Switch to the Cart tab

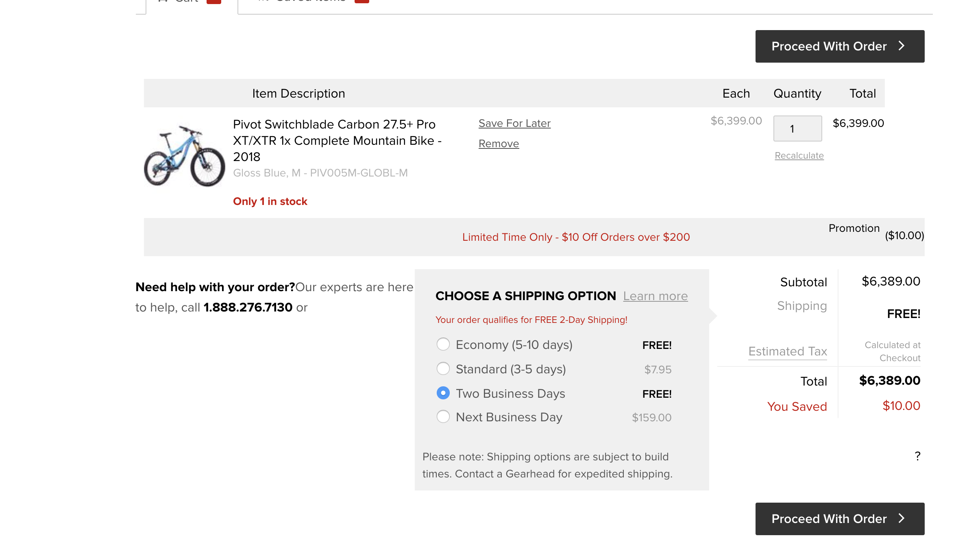point(186,1)
